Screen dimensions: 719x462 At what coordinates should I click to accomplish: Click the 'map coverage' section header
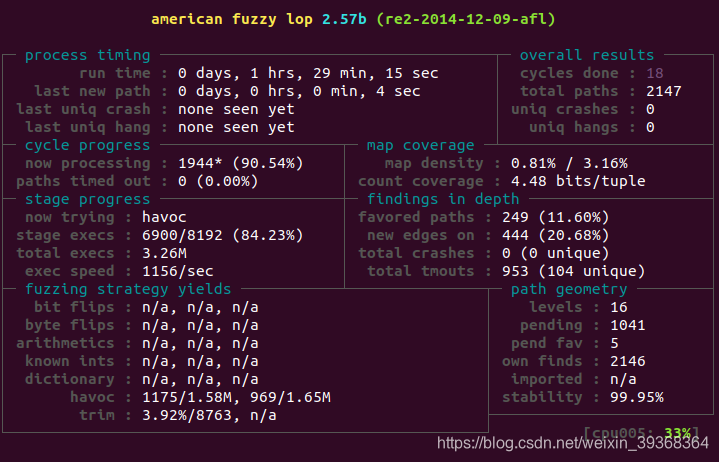420,145
